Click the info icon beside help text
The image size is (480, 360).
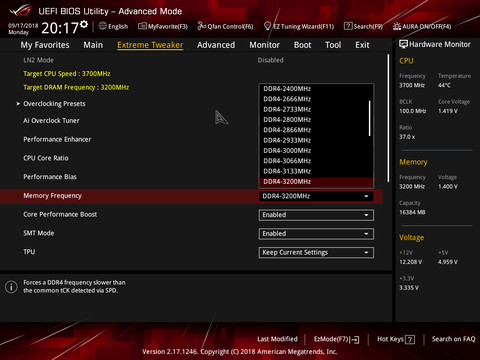[11, 287]
